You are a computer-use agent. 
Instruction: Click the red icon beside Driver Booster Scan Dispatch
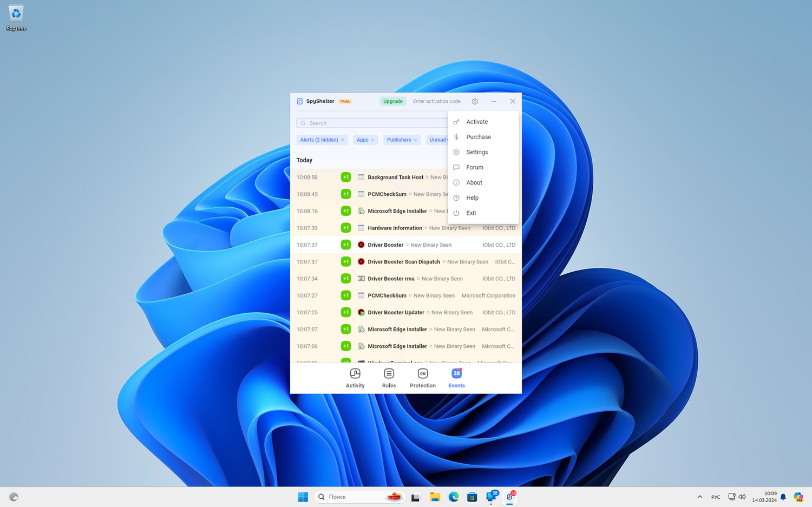361,261
